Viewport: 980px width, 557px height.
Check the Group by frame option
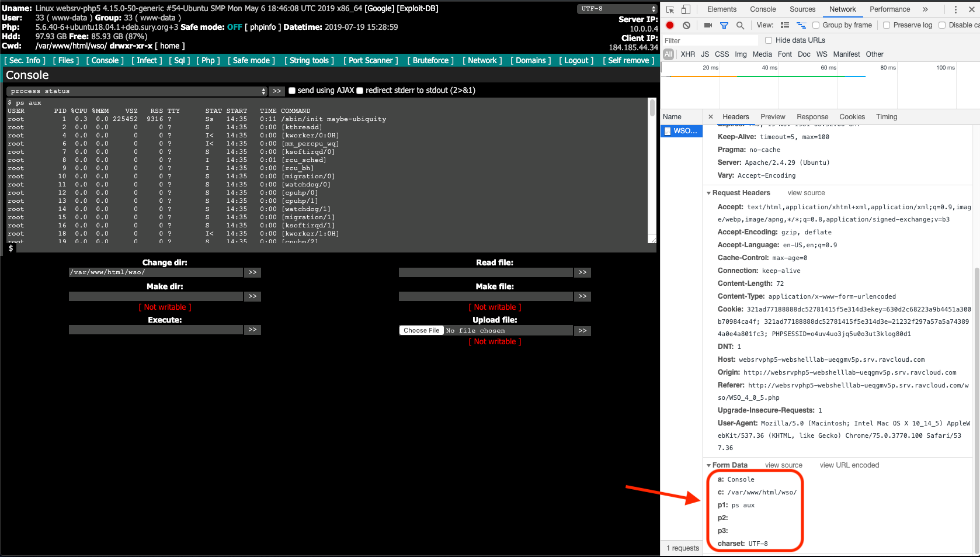(816, 25)
